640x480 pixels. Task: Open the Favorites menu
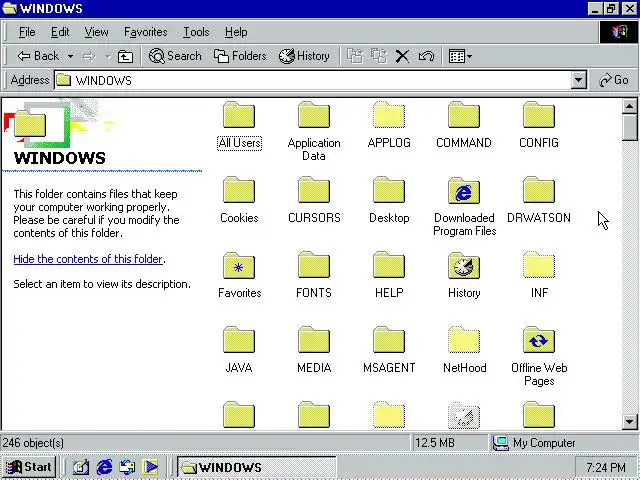[145, 32]
